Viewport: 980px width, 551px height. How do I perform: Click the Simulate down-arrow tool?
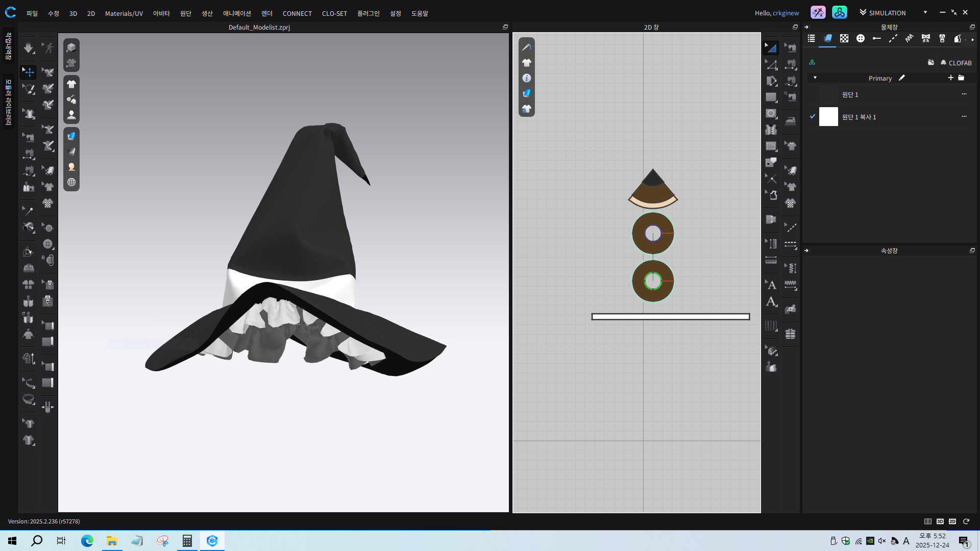tap(28, 48)
